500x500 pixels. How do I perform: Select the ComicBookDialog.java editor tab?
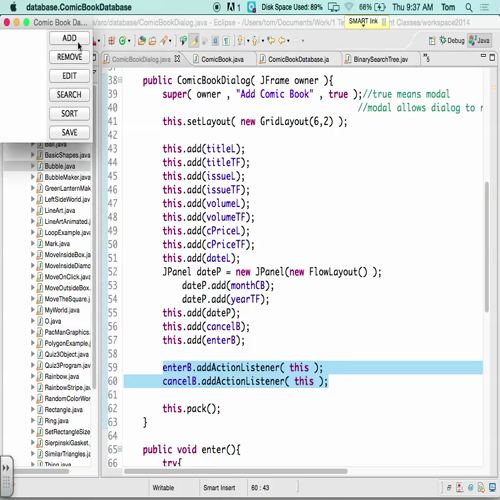point(141,59)
